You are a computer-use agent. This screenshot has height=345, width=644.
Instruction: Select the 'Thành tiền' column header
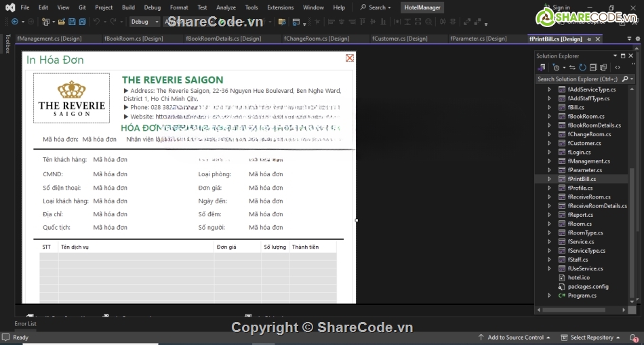pos(313,247)
